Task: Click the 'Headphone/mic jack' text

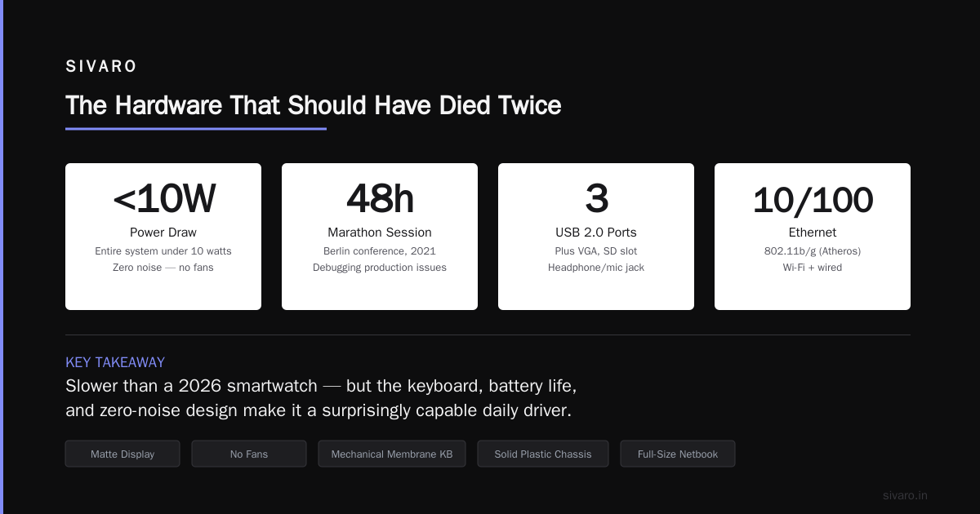Action: (596, 268)
